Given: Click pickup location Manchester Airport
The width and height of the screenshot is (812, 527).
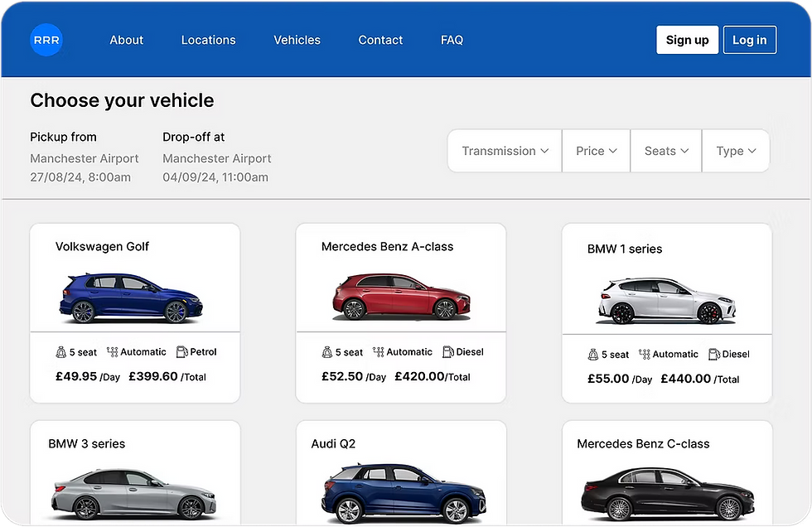Looking at the screenshot, I should click(85, 158).
